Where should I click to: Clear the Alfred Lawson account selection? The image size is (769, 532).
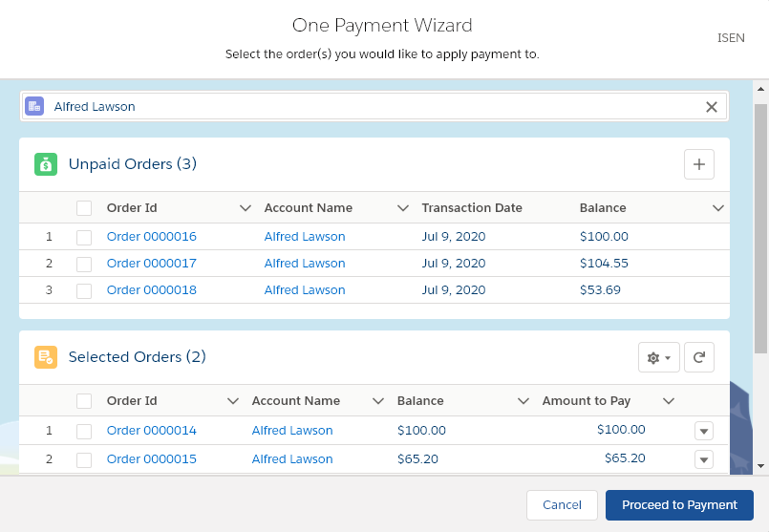pos(711,107)
